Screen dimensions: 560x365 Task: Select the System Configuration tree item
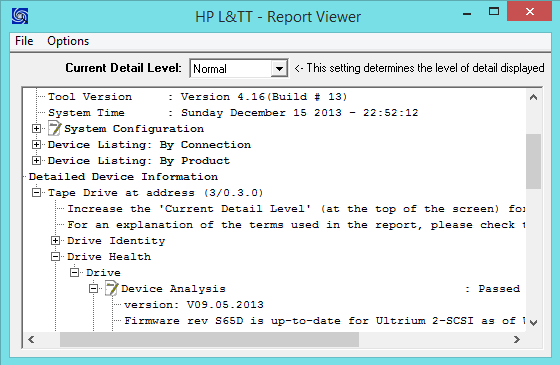pyautogui.click(x=134, y=129)
